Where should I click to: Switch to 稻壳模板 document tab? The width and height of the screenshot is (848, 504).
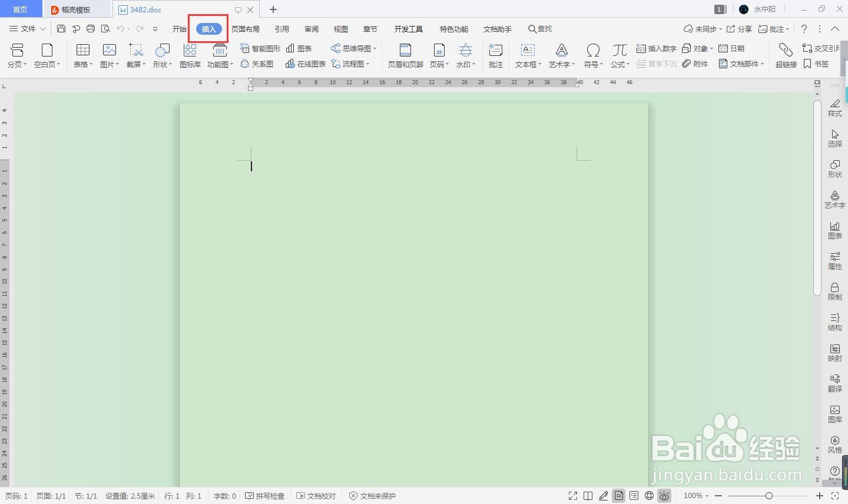click(77, 9)
